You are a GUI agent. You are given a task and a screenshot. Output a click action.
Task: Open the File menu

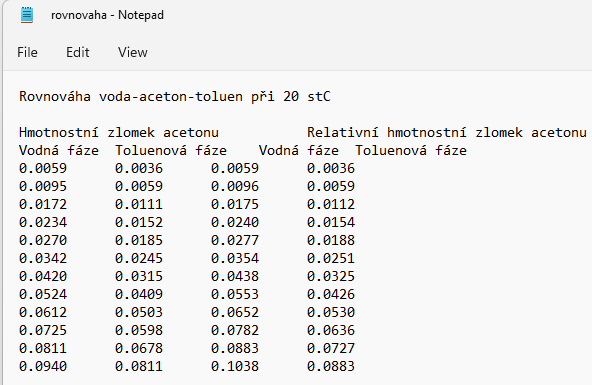(x=27, y=52)
